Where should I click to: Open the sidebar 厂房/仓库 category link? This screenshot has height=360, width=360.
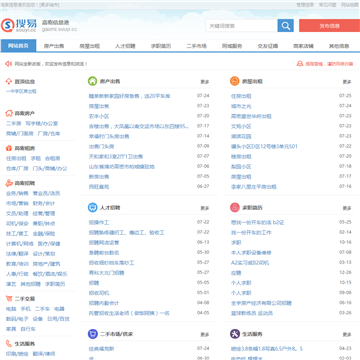click(49, 133)
